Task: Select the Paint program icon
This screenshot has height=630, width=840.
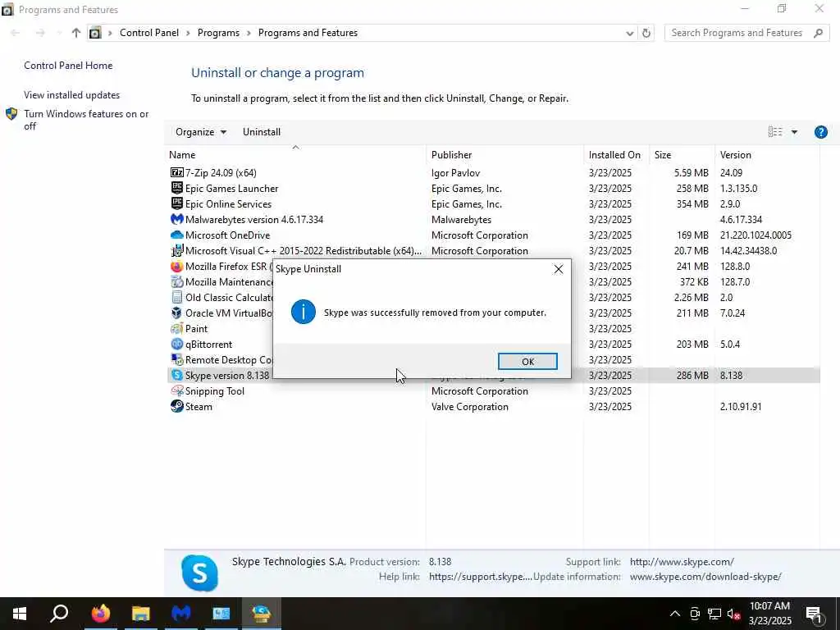Action: click(x=177, y=328)
